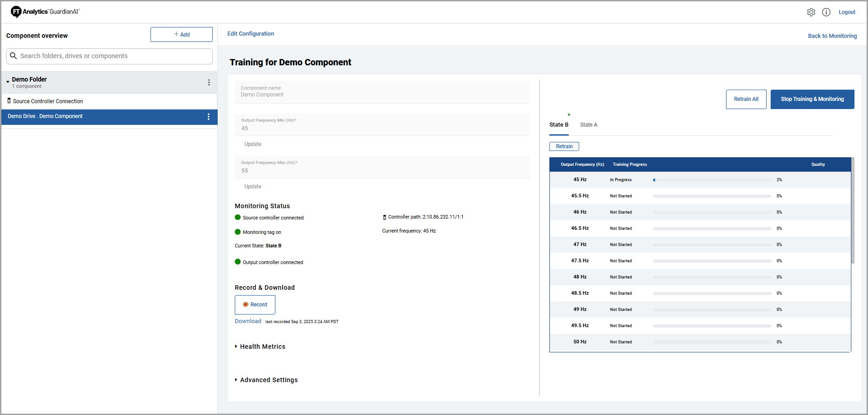Viewport: 868px width, 415px height.
Task: Click the Retrain All button
Action: pos(746,99)
